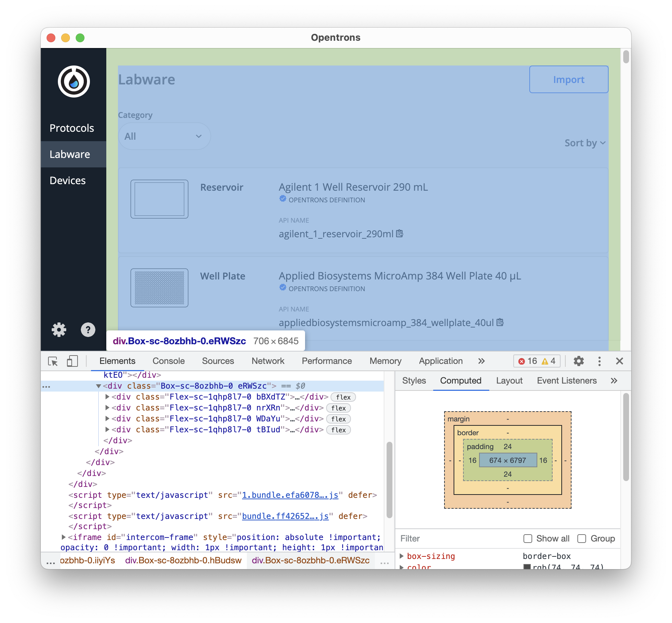Open the Category dropdown showing All

pyautogui.click(x=164, y=136)
